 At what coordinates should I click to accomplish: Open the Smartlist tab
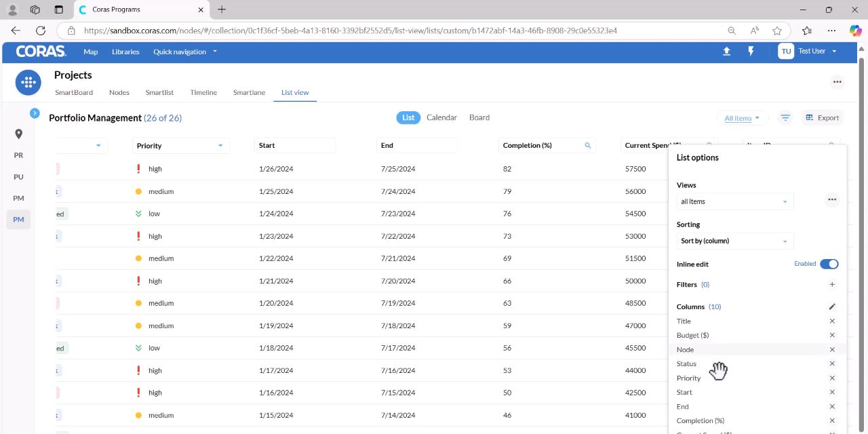[159, 92]
